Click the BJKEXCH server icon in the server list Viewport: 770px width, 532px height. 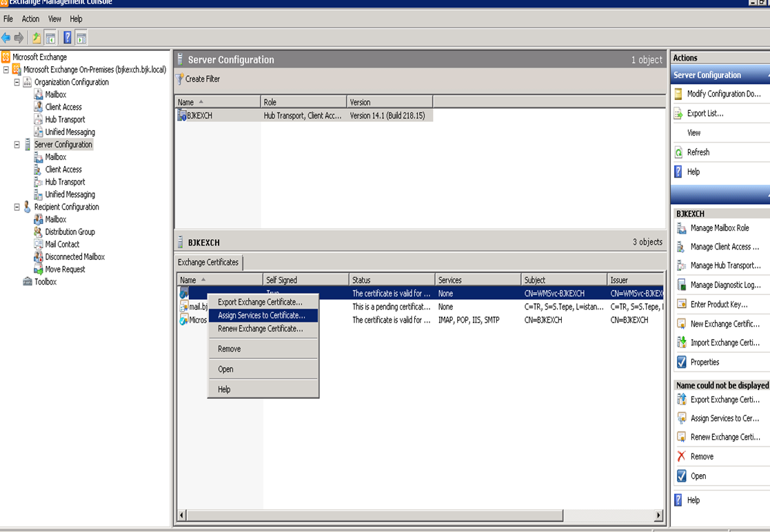pyautogui.click(x=182, y=116)
